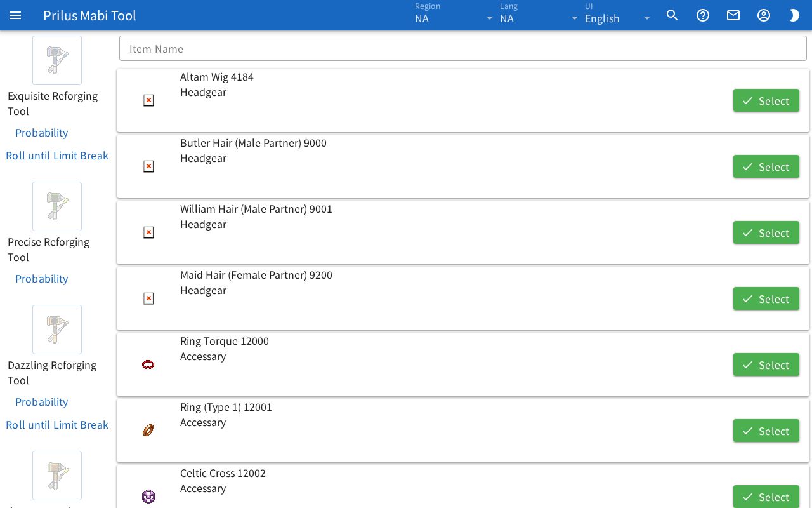The height and width of the screenshot is (508, 812).
Task: Click the search magnifier icon
Action: pyautogui.click(x=672, y=15)
